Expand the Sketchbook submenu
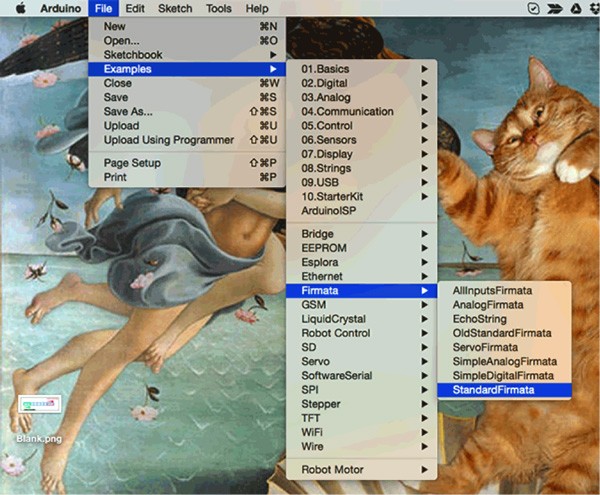Image resolution: width=600 pixels, height=495 pixels. [187, 55]
